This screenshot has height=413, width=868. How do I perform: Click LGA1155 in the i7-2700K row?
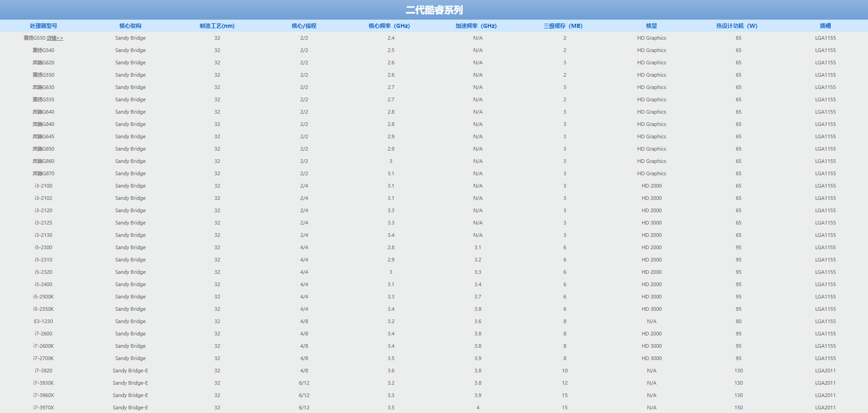click(826, 358)
